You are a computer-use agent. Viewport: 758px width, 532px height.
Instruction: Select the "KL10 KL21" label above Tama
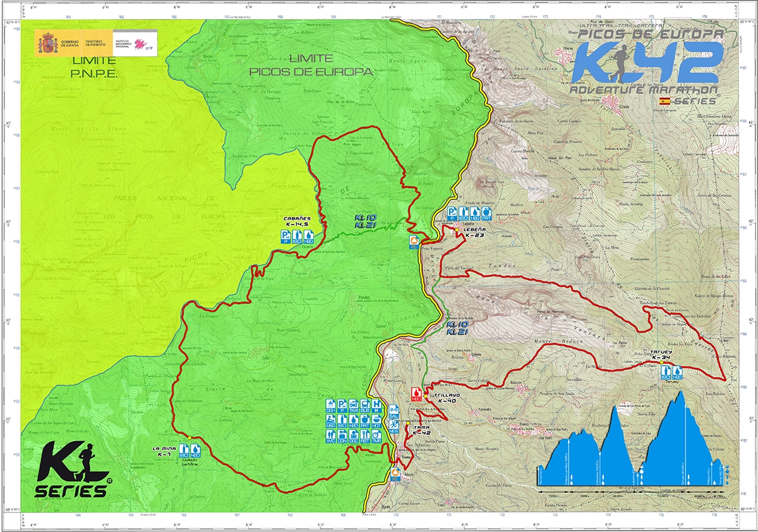457,328
